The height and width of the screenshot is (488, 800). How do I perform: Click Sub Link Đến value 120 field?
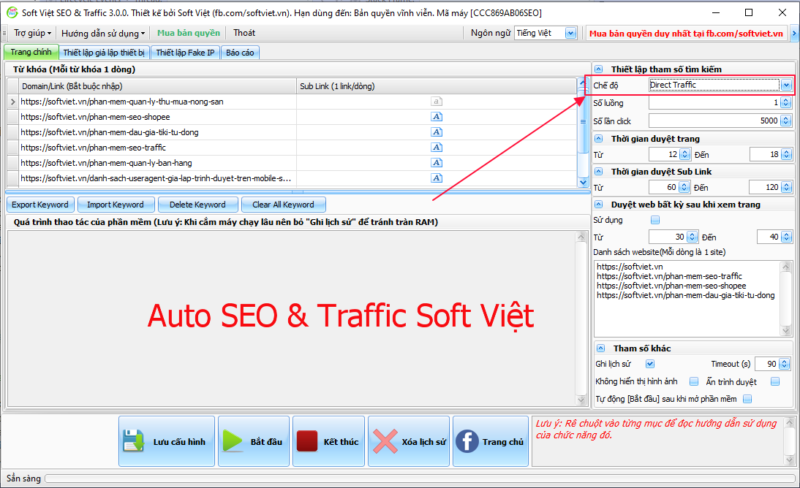coord(770,187)
